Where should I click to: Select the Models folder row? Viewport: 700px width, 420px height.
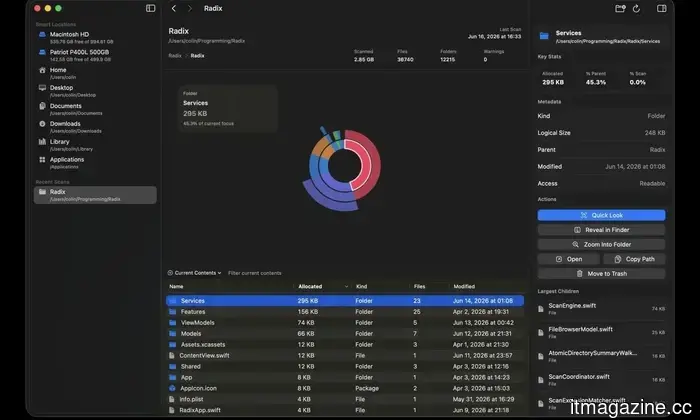click(345, 333)
